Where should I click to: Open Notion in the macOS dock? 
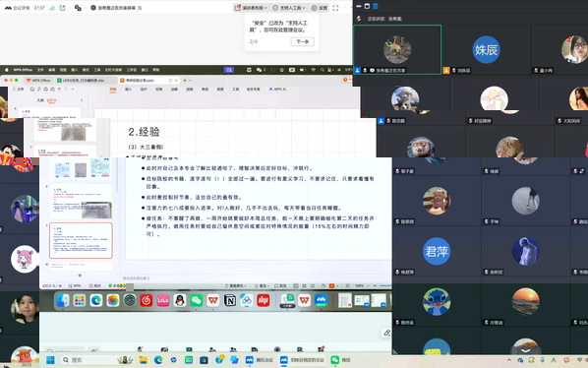click(x=230, y=300)
